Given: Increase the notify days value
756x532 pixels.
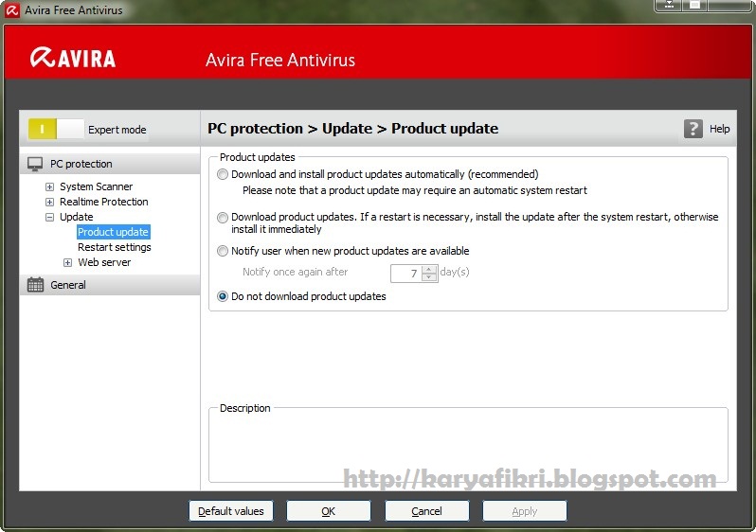Looking at the screenshot, I should click(x=429, y=270).
